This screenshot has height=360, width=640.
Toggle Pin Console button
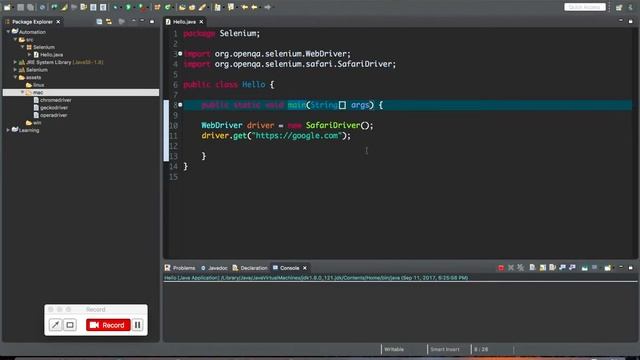click(584, 268)
